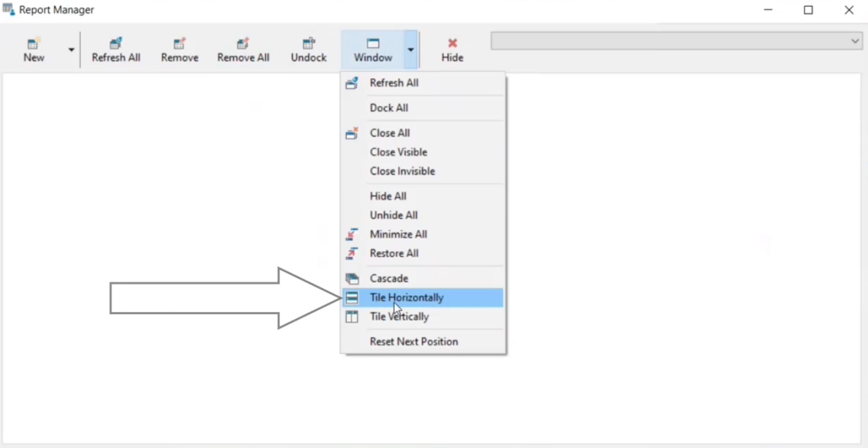Click the Hide icon in toolbar
The height and width of the screenshot is (448, 868).
click(452, 49)
